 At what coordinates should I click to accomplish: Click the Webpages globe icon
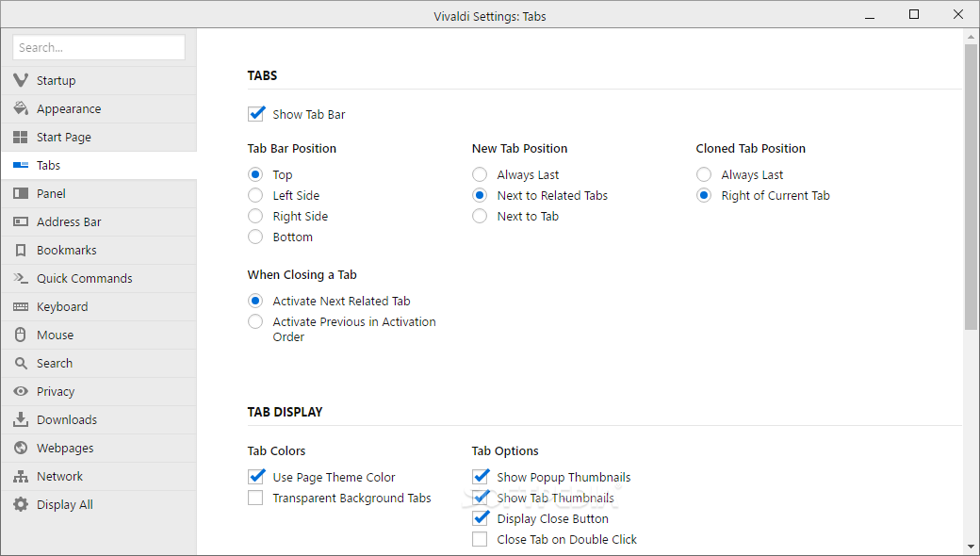(x=21, y=448)
